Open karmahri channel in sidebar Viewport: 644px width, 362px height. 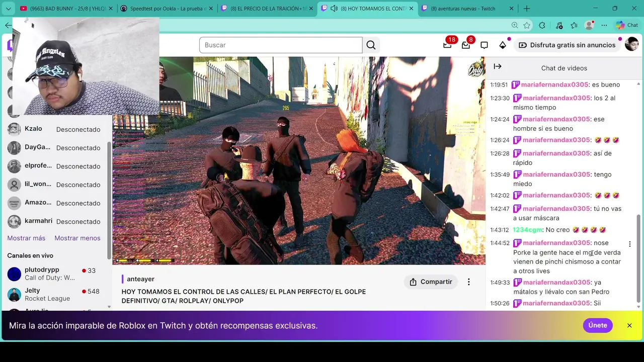pos(55,221)
